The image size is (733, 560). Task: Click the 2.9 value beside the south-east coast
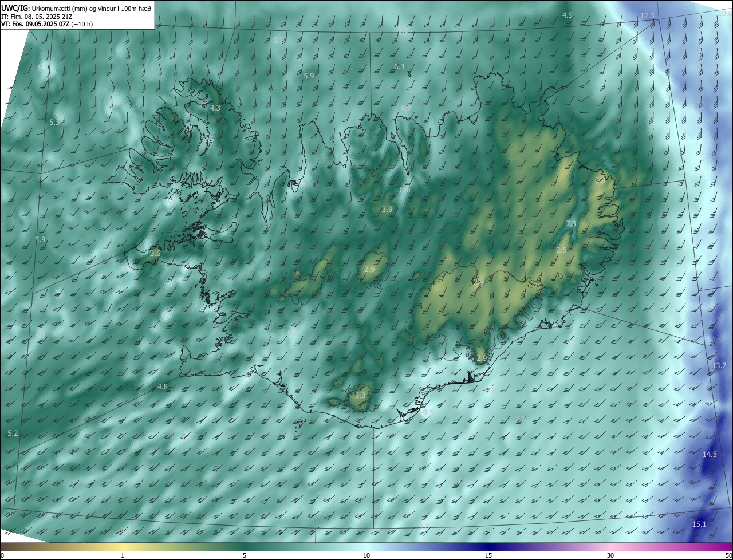point(481,358)
